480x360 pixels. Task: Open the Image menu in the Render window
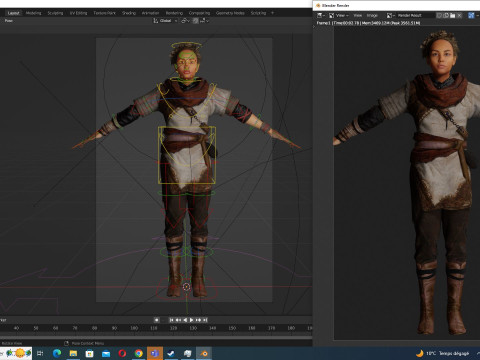tap(372, 15)
